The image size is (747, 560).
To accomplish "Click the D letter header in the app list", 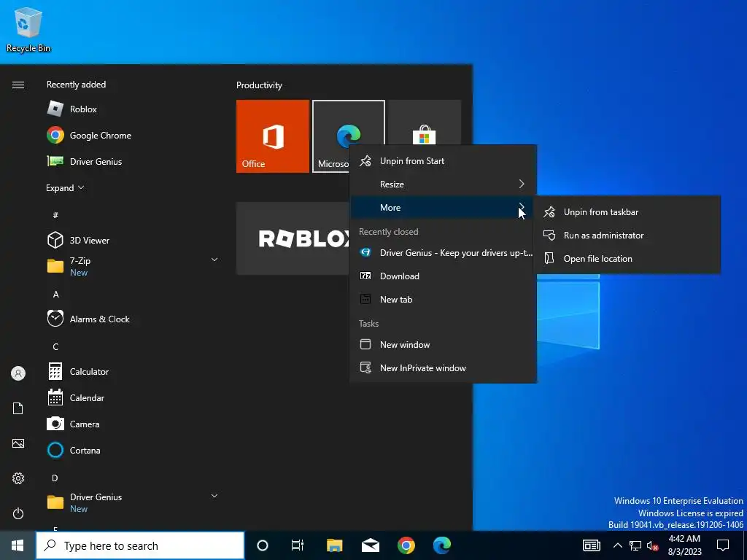I will coord(55,478).
